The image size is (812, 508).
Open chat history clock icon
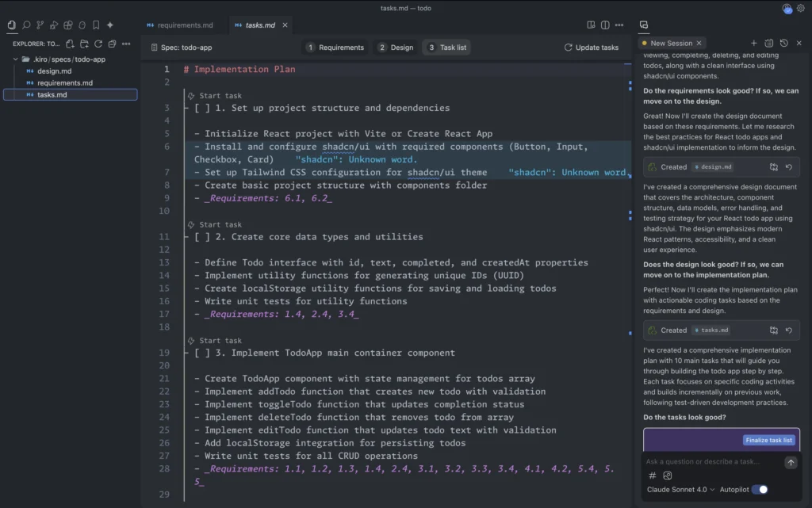[x=783, y=43]
